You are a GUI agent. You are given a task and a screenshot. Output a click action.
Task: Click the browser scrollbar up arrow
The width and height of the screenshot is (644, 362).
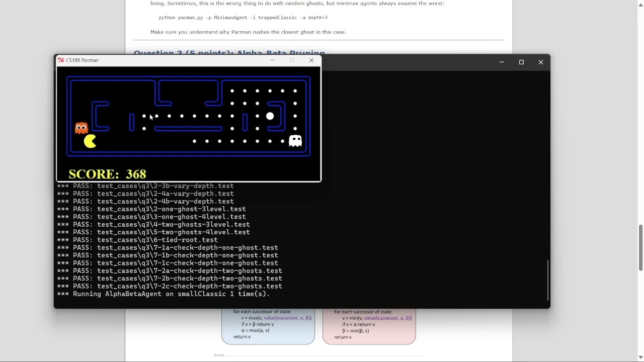(x=640, y=5)
